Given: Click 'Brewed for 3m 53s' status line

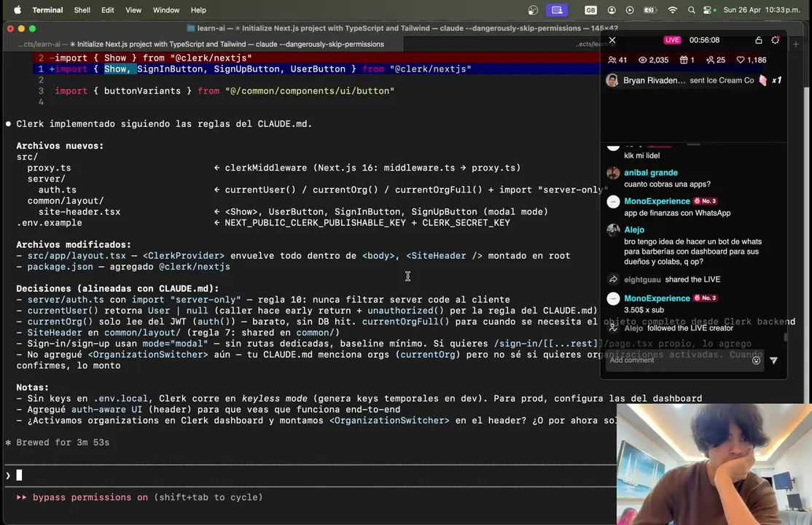Looking at the screenshot, I should (63, 443).
